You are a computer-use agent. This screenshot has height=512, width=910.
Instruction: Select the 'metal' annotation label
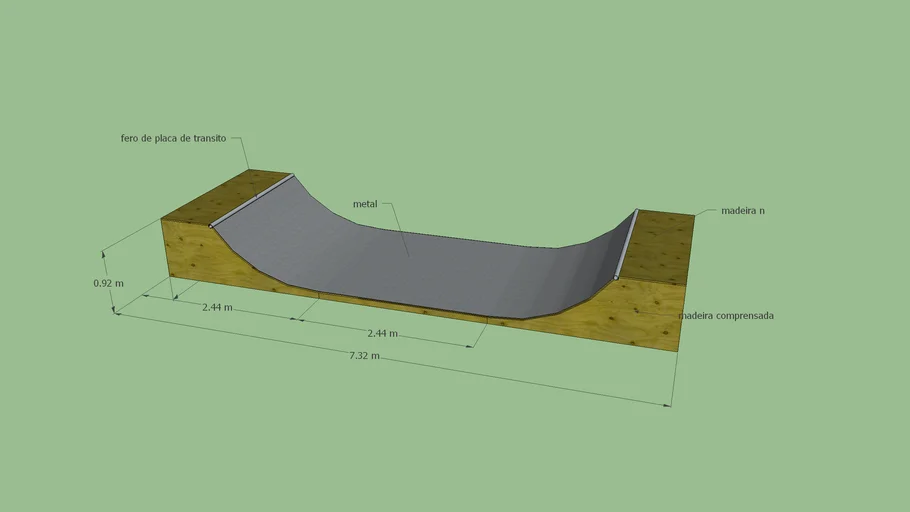365,204
